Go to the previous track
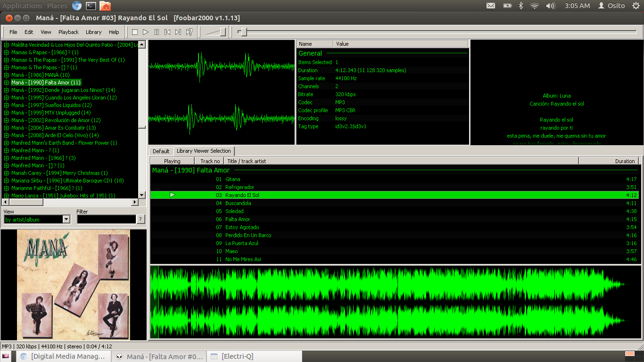The image size is (644, 362). [x=167, y=32]
